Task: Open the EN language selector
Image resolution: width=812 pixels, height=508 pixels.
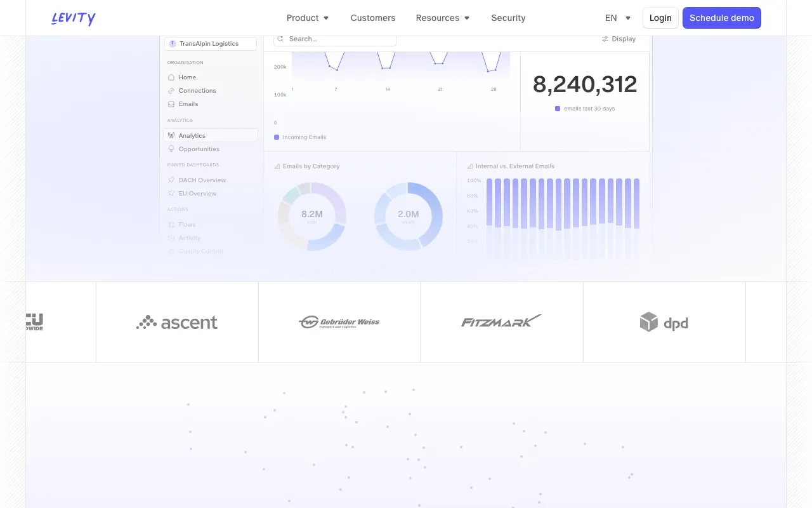Action: coord(618,18)
